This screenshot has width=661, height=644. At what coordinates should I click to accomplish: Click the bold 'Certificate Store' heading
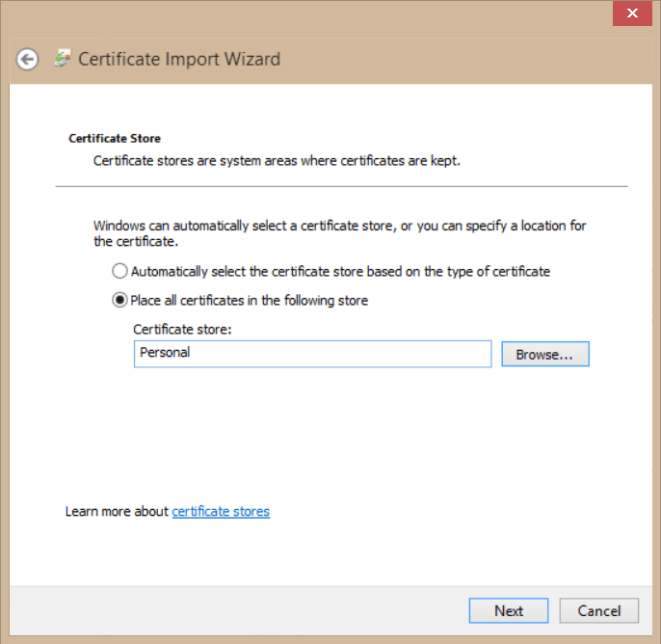[115, 139]
